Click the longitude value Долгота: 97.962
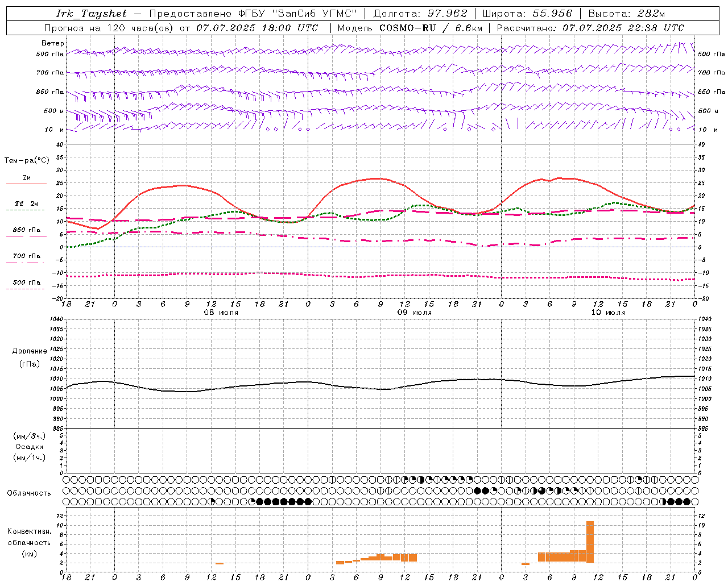 pyautogui.click(x=420, y=14)
